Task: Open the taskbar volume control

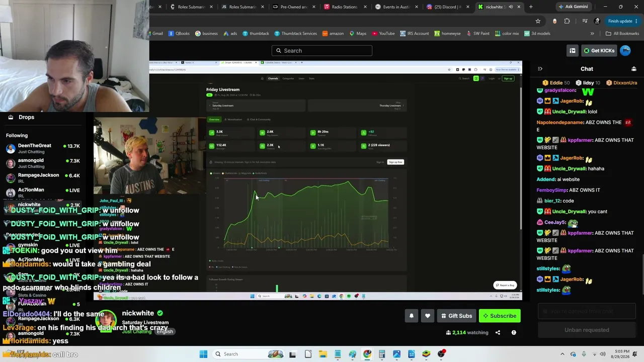Action: point(603,354)
